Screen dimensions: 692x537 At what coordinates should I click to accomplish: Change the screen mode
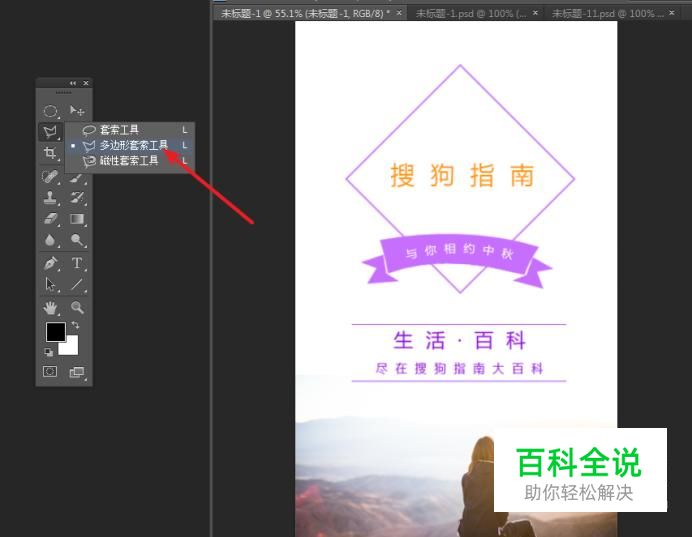77,372
